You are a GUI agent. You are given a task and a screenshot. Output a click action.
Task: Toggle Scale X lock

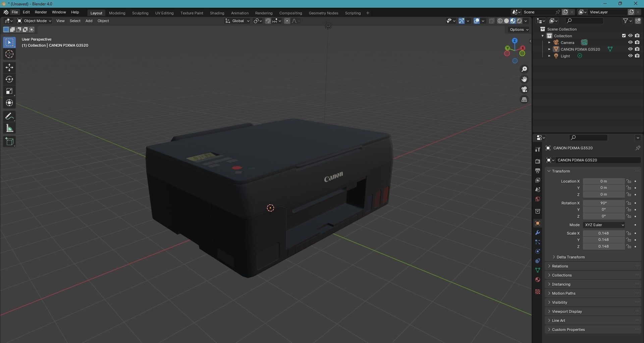click(x=629, y=233)
